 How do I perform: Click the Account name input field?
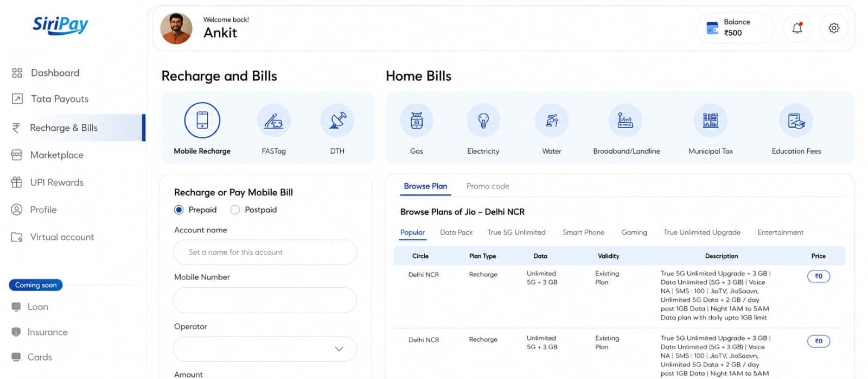pyautogui.click(x=265, y=252)
